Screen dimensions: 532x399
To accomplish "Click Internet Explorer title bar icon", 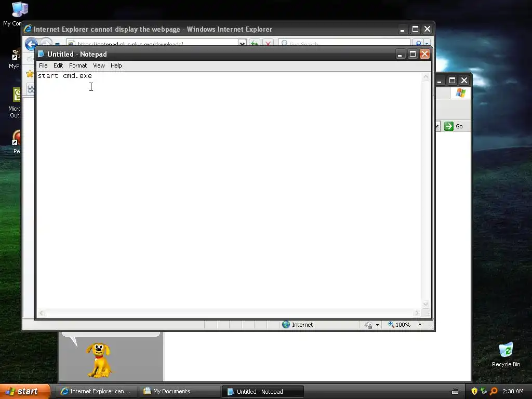I will pyautogui.click(x=28, y=29).
